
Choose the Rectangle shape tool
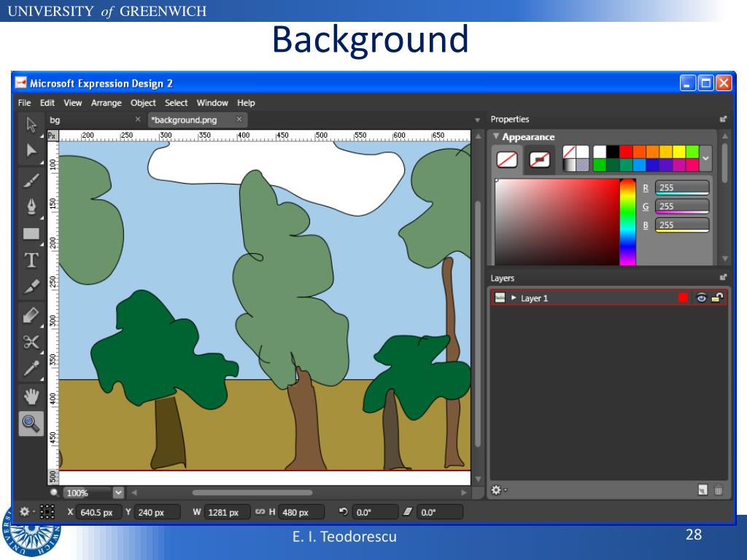click(x=31, y=234)
